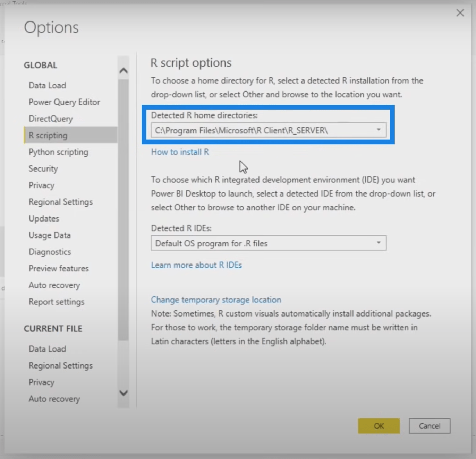Image resolution: width=476 pixels, height=459 pixels.
Task: Click sidebar scroll down arrow
Action: pyautogui.click(x=123, y=393)
